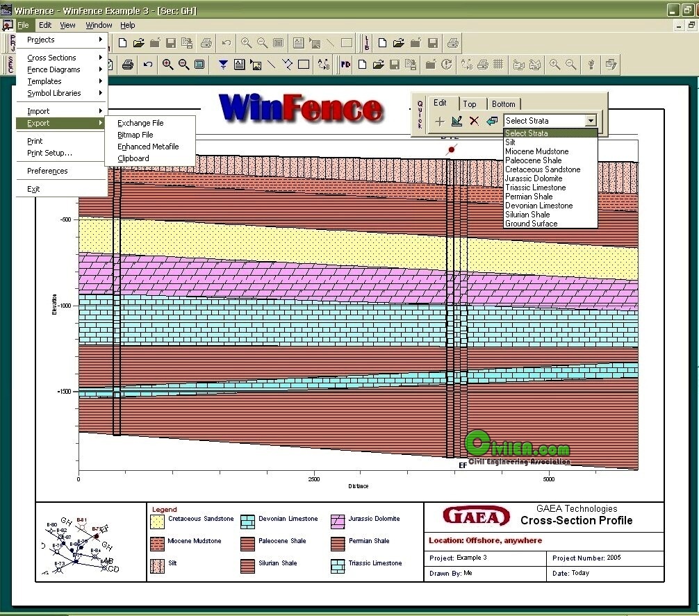Image resolution: width=699 pixels, height=616 pixels.
Task: Open the Edit menu in the menu bar
Action: pos(45,25)
